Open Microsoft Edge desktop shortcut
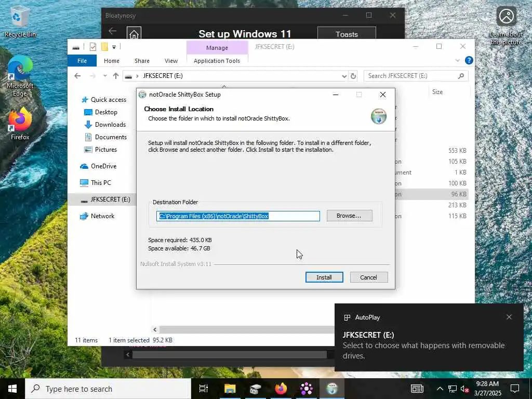The image size is (532, 399). 20,76
